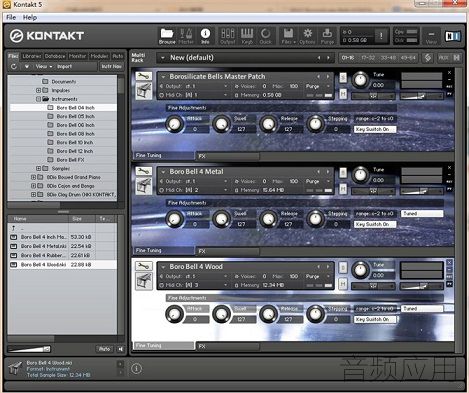Solo the Borosilicate Bells Master Patch

coord(343,78)
